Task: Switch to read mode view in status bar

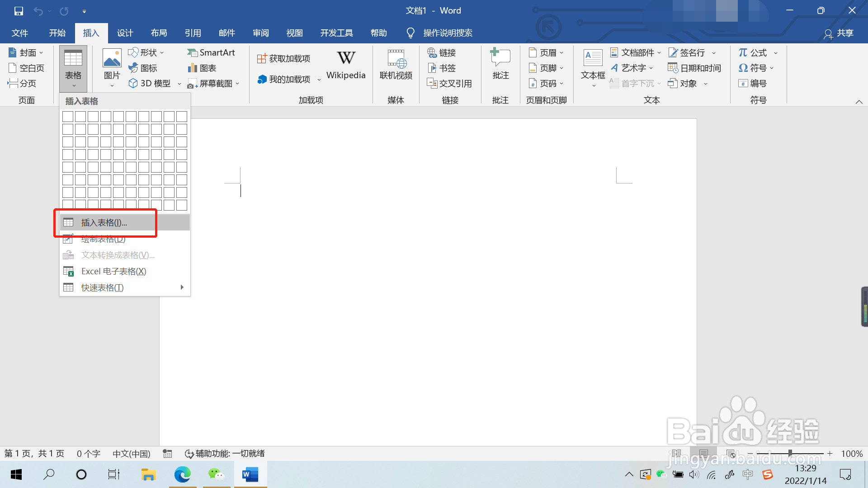Action: (676, 454)
